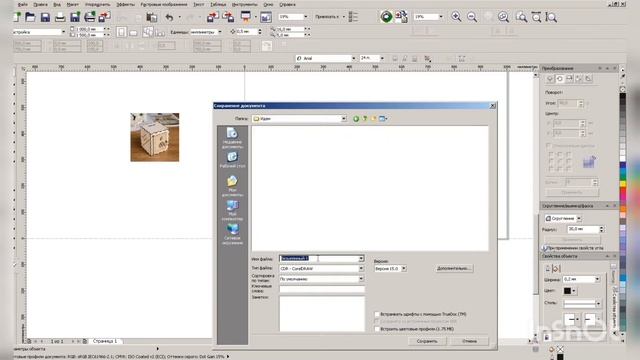Open the font size 24 dropdown
Viewport: 640px width, 360px height.
pyautogui.click(x=382, y=58)
